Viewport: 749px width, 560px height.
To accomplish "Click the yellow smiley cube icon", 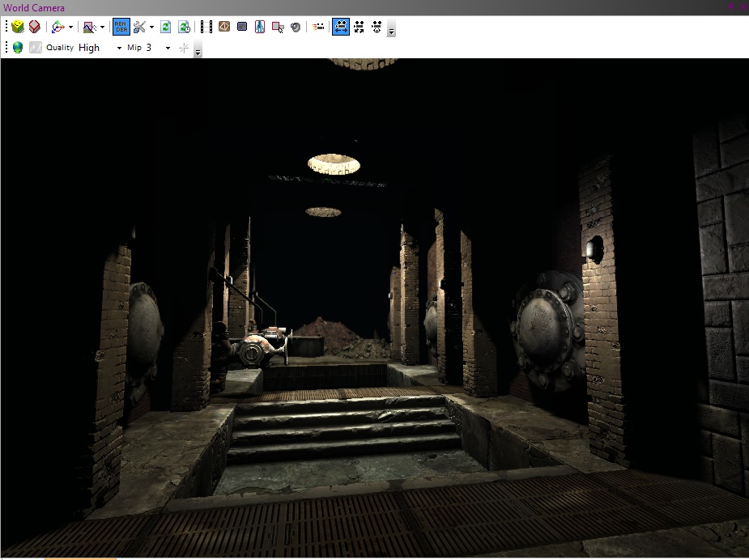I will pos(18,27).
